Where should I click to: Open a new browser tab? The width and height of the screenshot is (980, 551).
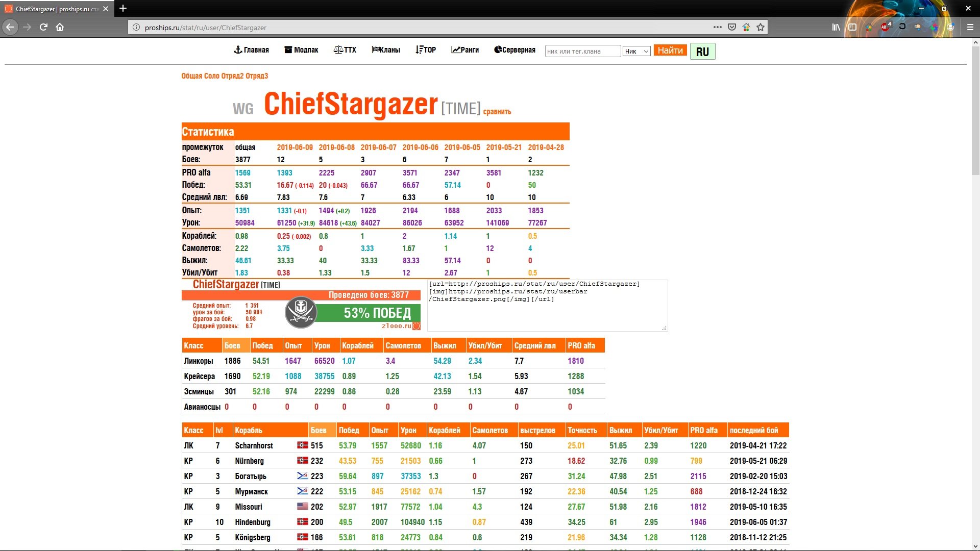(122, 8)
